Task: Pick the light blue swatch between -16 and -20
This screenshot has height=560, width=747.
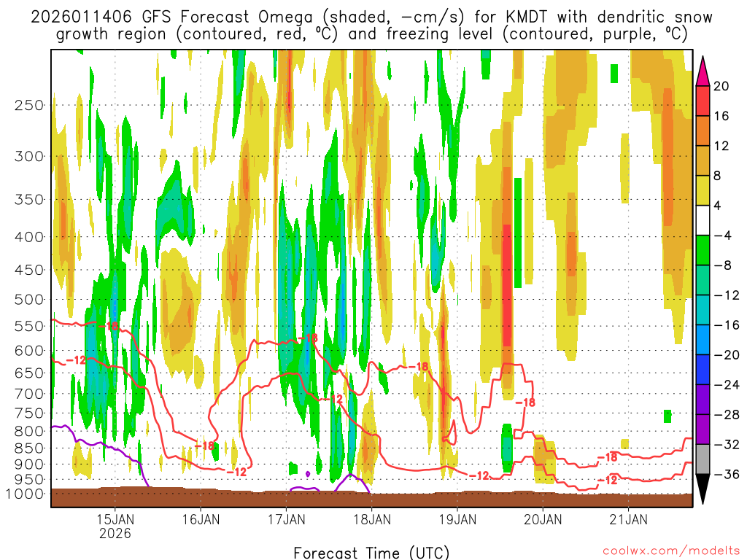Action: [703, 341]
